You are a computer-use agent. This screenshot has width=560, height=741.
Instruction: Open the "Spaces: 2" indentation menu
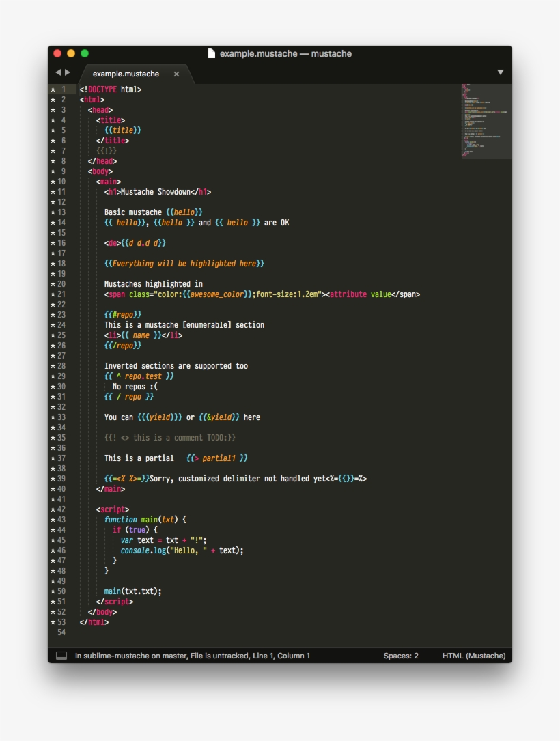coord(400,655)
